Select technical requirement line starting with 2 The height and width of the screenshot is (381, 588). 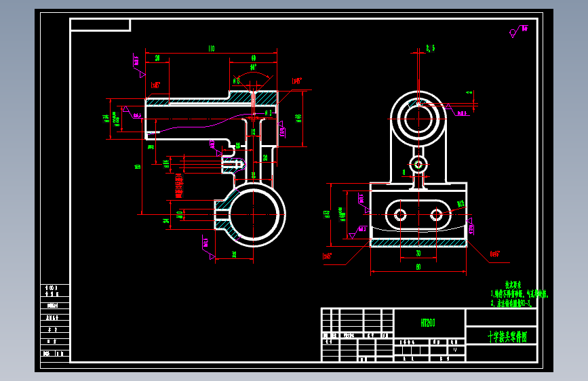pos(511,303)
